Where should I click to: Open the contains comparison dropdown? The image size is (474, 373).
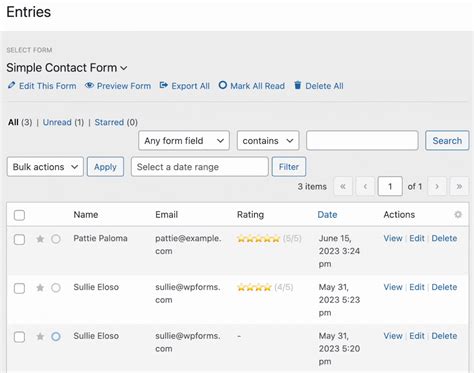(x=268, y=141)
